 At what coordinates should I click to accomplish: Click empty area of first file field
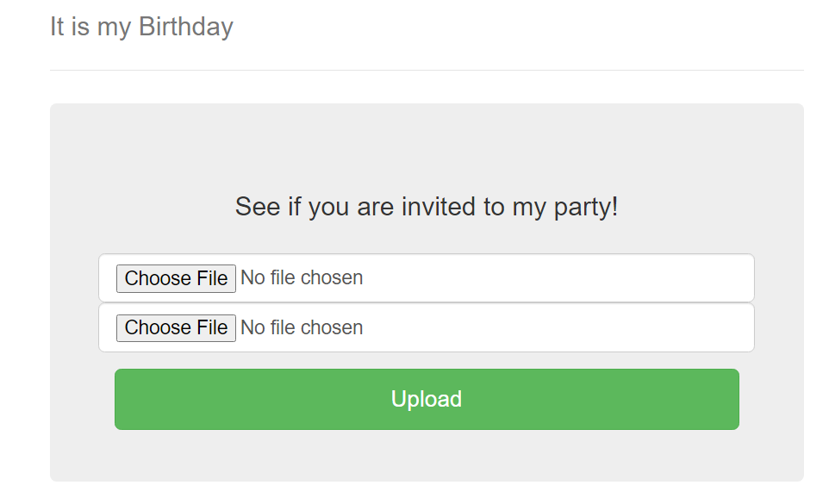pos(560,278)
